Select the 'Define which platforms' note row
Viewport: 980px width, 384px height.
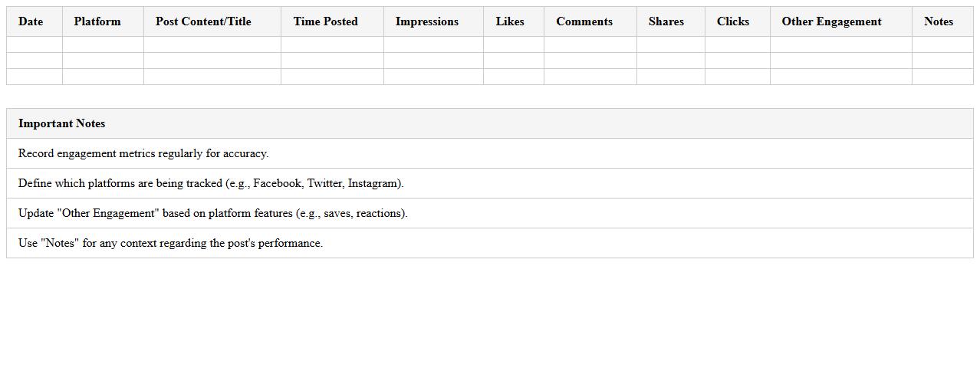coord(211,183)
